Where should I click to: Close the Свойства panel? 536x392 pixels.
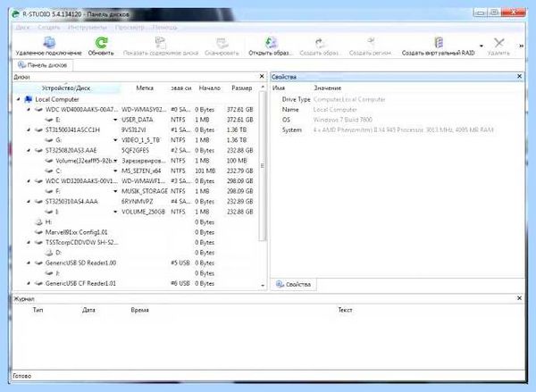[519, 77]
